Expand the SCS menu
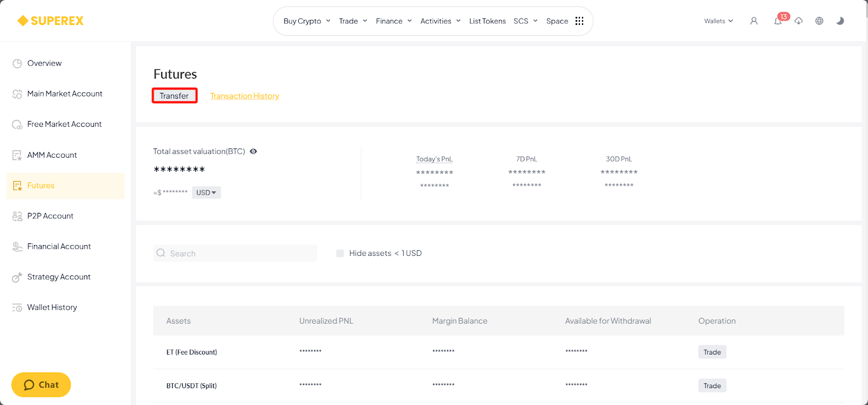868x405 pixels. click(x=526, y=21)
